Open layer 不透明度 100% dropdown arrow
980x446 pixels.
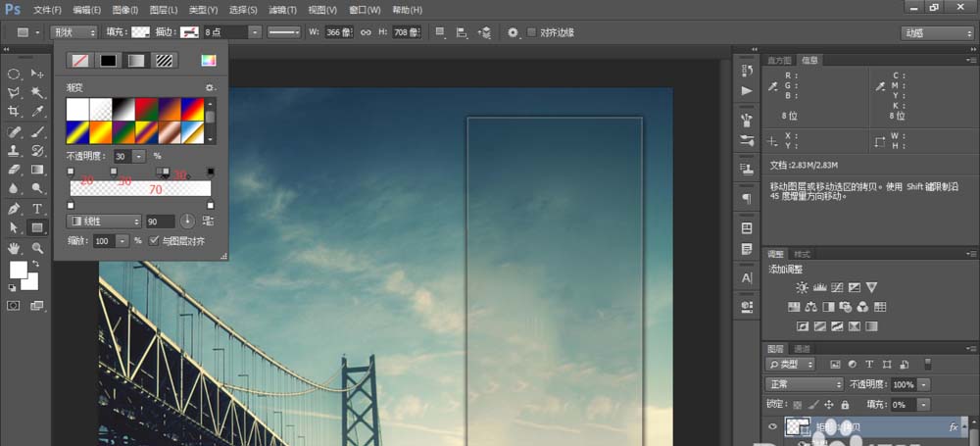click(923, 384)
